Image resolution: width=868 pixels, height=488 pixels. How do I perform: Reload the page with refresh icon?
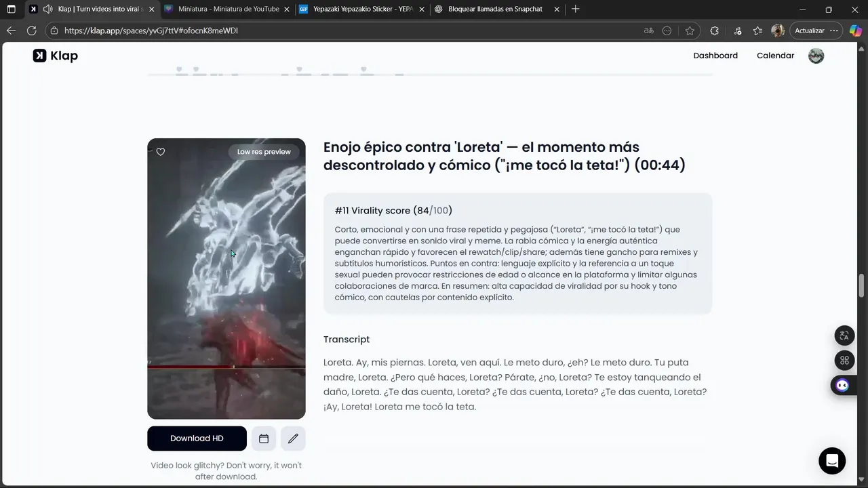click(x=31, y=30)
